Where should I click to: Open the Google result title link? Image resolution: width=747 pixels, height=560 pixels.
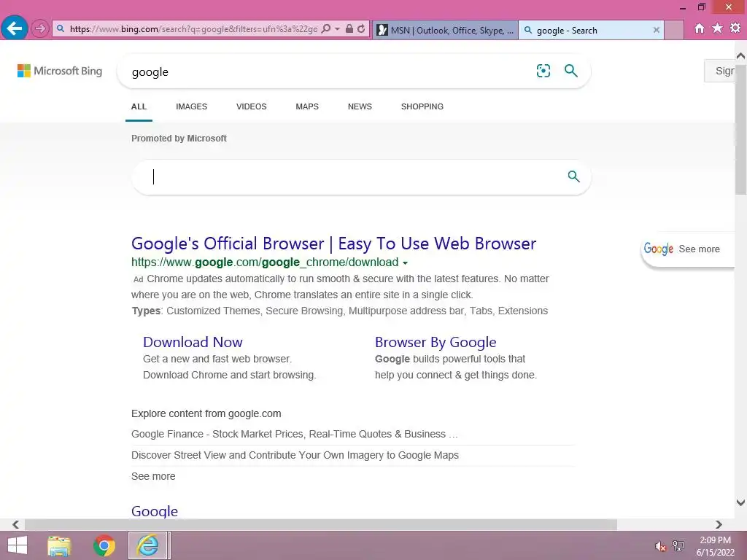coord(155,511)
